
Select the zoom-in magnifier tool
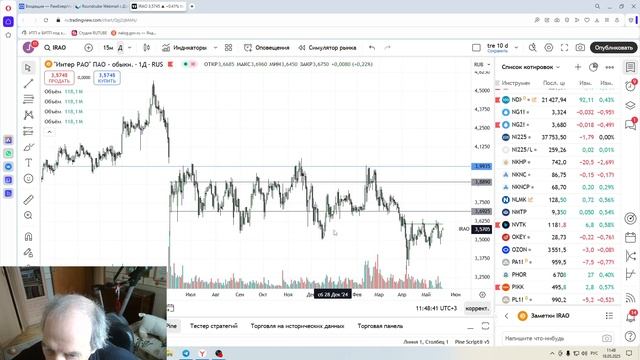pos(28,215)
